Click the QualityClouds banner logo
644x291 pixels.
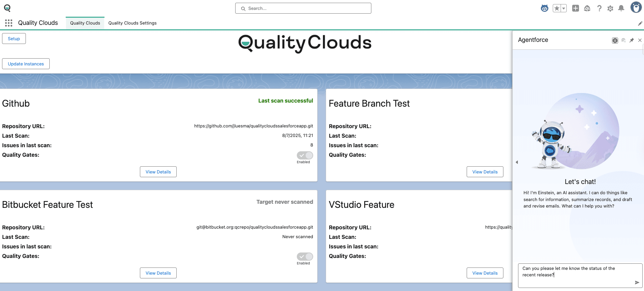pyautogui.click(x=305, y=43)
